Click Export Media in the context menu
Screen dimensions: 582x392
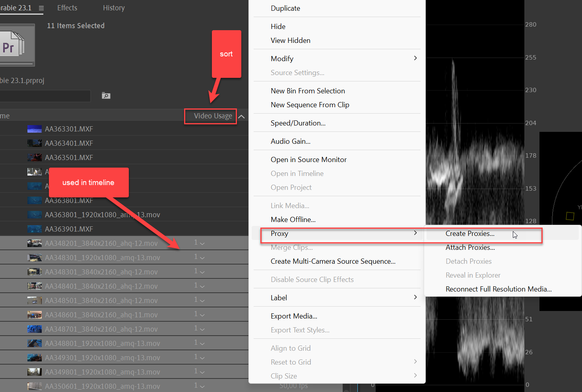point(294,316)
